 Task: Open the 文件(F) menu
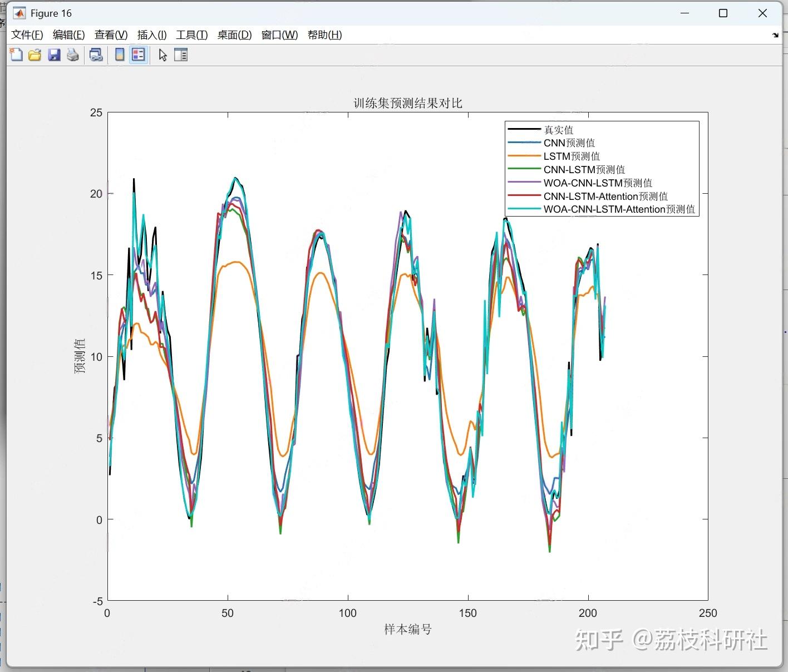tap(26, 35)
